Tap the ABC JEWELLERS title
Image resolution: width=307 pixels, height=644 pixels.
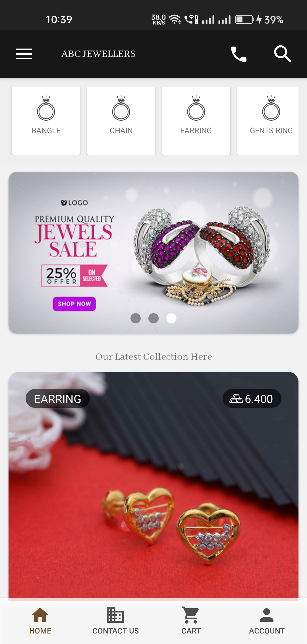99,54
